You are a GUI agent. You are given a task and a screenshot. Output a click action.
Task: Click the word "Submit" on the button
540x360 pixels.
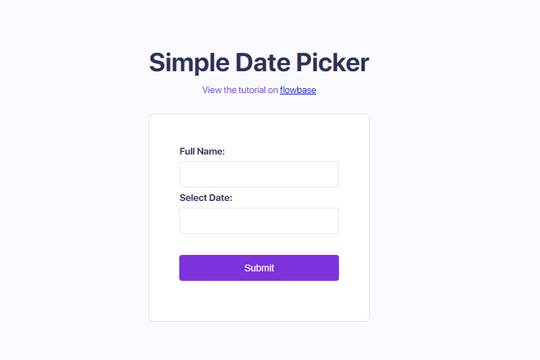click(x=259, y=268)
